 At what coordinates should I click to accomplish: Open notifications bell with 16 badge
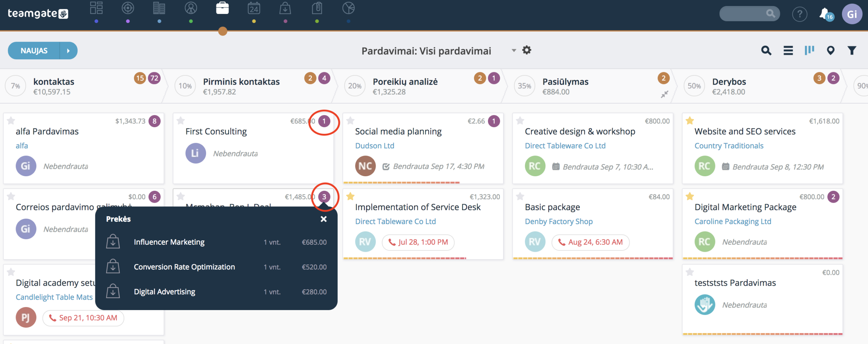tap(826, 14)
